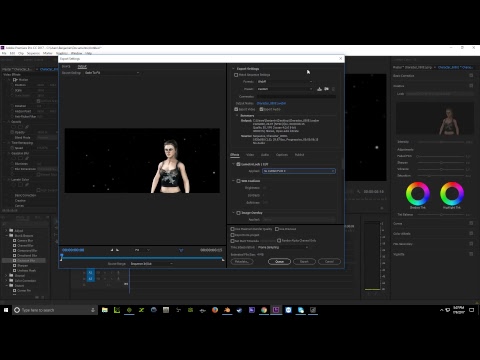The height and width of the screenshot is (360, 480).
Task: Open the Time Interpolation dropdown
Action: [283, 247]
